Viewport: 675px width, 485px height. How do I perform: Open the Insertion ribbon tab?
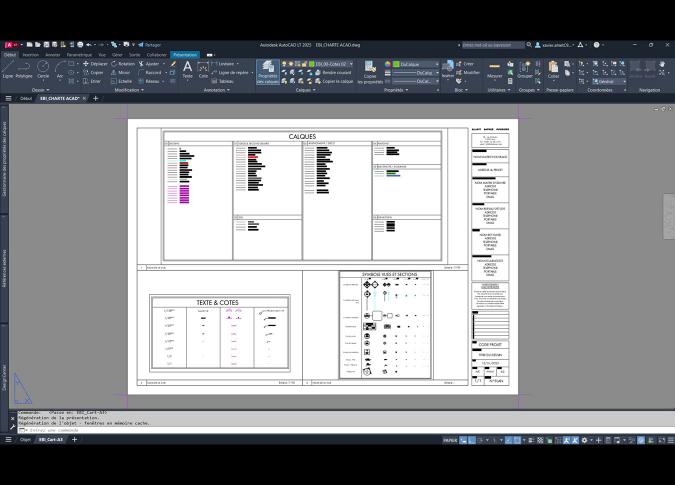click(x=31, y=55)
